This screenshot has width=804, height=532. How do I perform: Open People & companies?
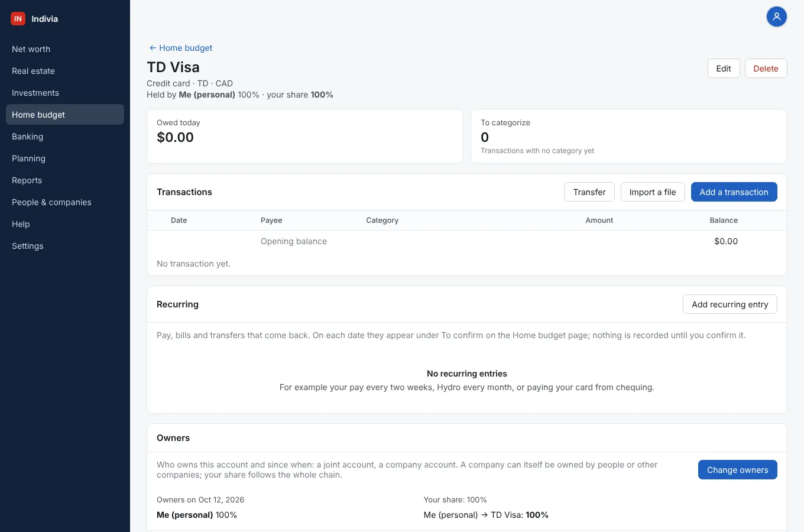coord(65,202)
